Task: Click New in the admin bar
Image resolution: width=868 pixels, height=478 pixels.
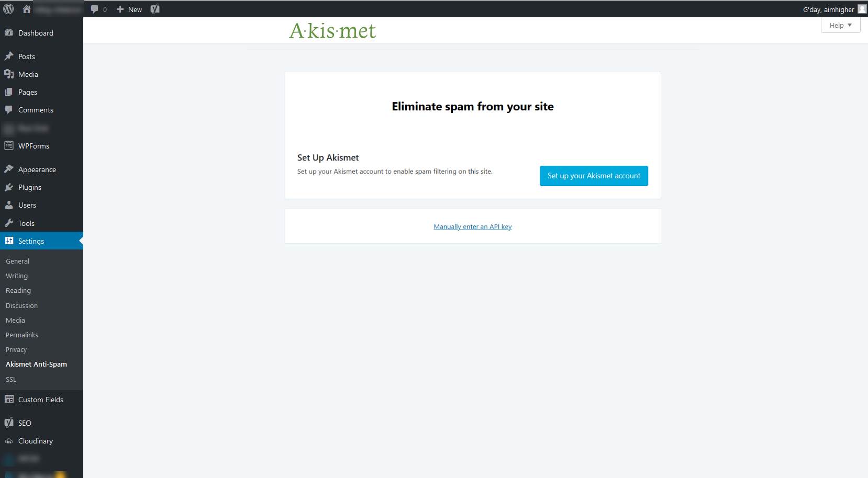Action: pyautogui.click(x=135, y=9)
